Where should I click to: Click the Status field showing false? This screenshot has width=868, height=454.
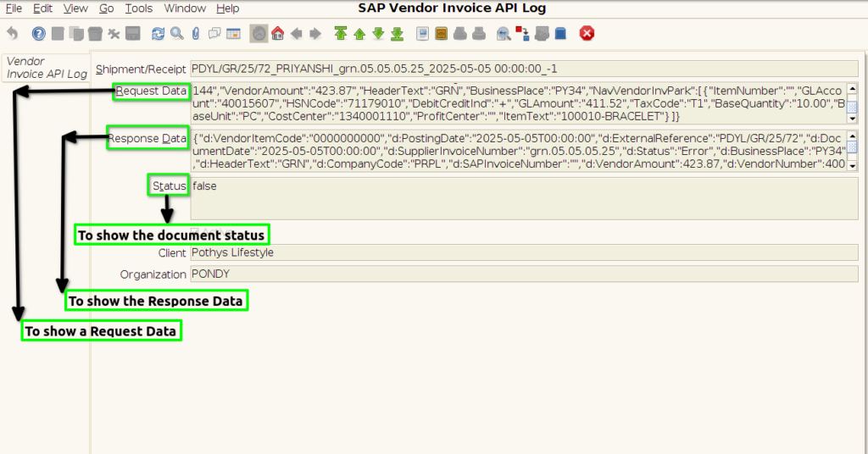(x=524, y=198)
